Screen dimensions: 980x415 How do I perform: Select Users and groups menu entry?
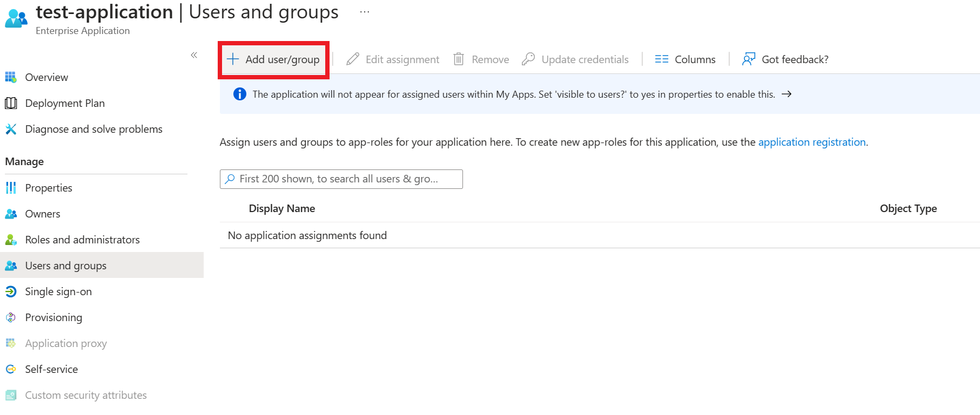[x=102, y=266]
